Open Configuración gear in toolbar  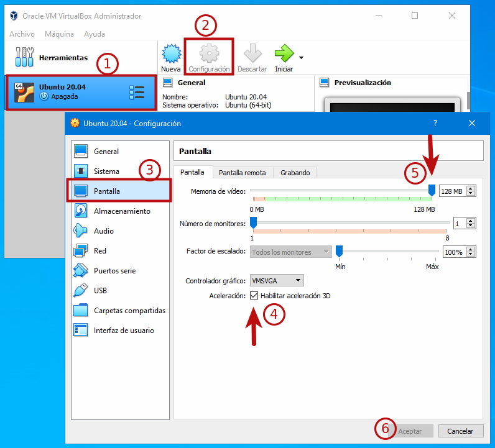(209, 53)
